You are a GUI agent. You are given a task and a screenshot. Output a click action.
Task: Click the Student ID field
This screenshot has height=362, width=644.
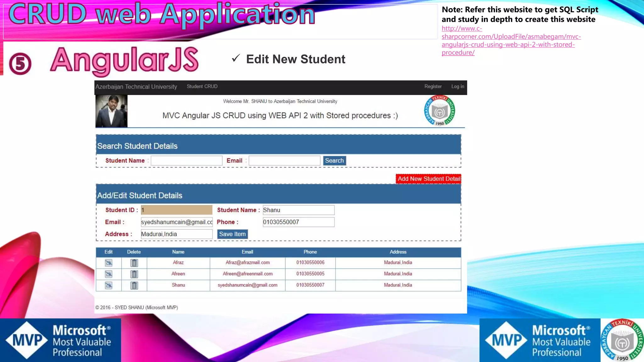tap(177, 210)
